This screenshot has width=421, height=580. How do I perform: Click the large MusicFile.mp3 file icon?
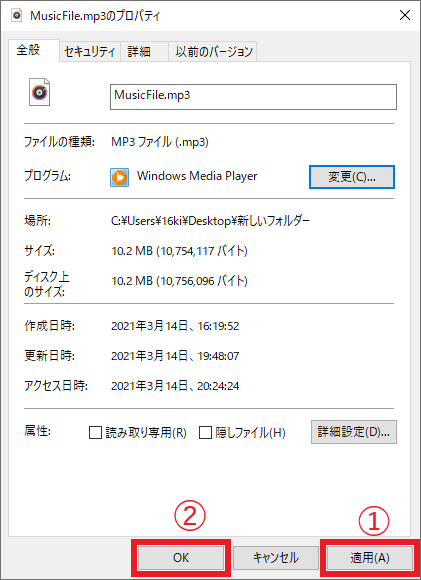coord(40,92)
